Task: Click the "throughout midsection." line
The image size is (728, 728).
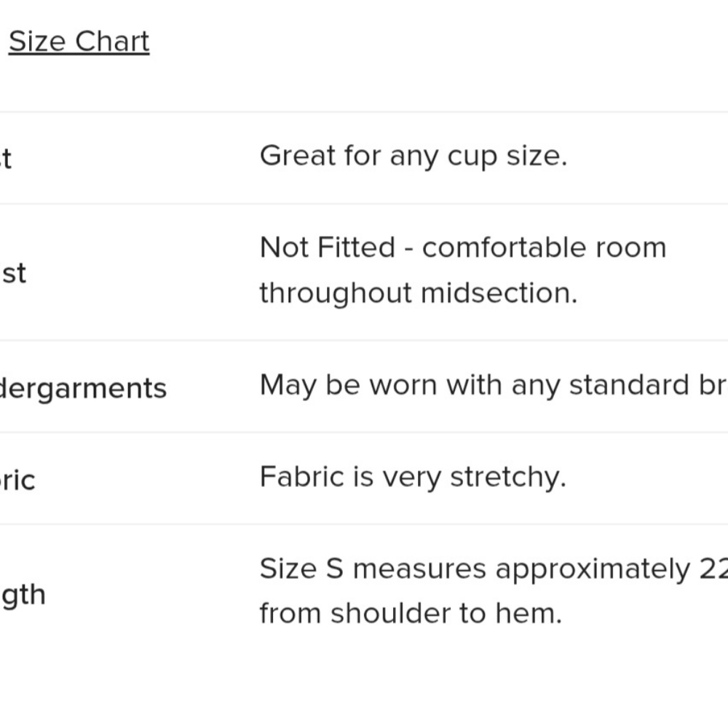Action: coord(418,293)
